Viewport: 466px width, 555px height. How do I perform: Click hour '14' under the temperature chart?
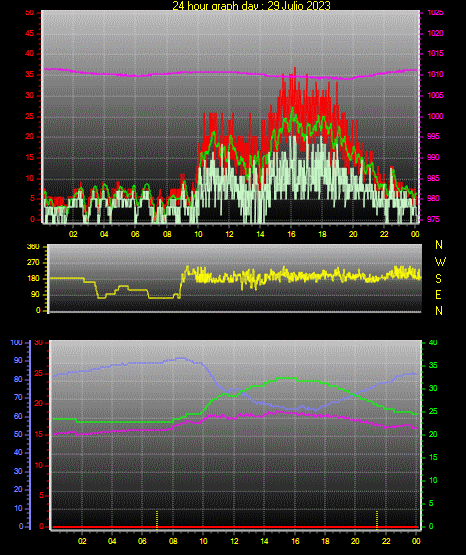(x=264, y=541)
